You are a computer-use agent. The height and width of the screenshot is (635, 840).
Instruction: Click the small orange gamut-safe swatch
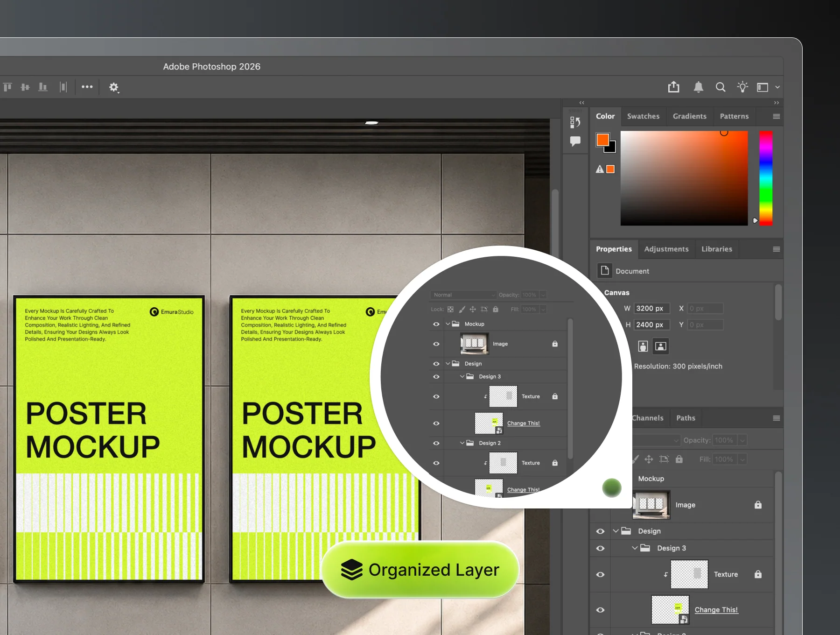tap(610, 169)
